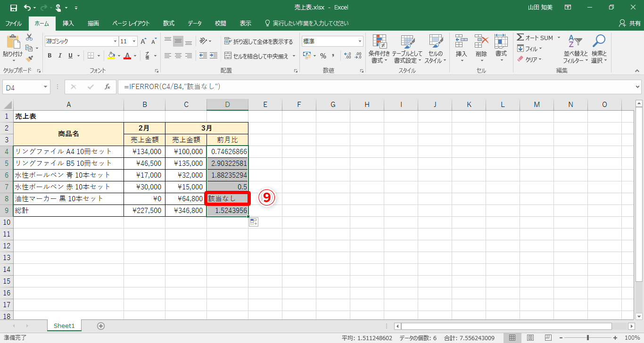Open Find & Select (検索と選択)
644x343 pixels.
point(599,49)
